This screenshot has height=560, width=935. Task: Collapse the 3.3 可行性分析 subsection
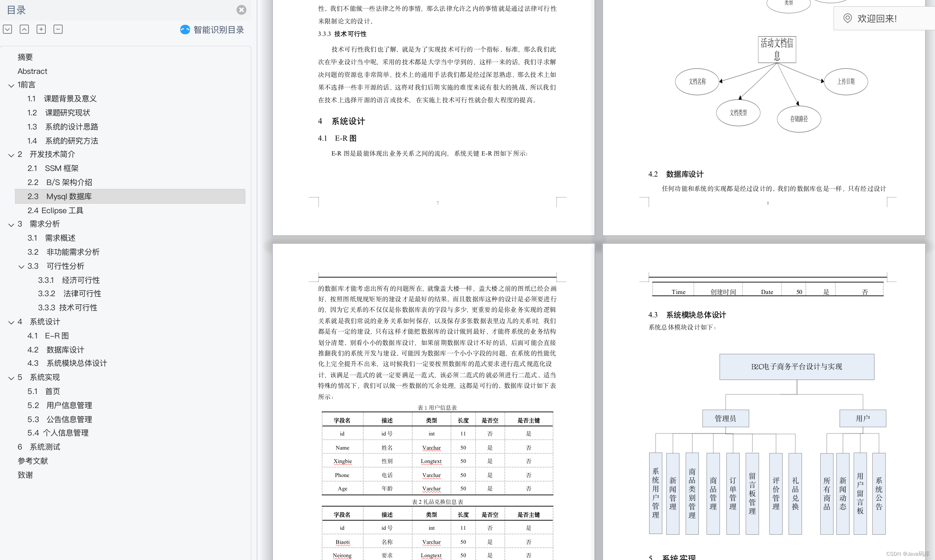click(21, 267)
